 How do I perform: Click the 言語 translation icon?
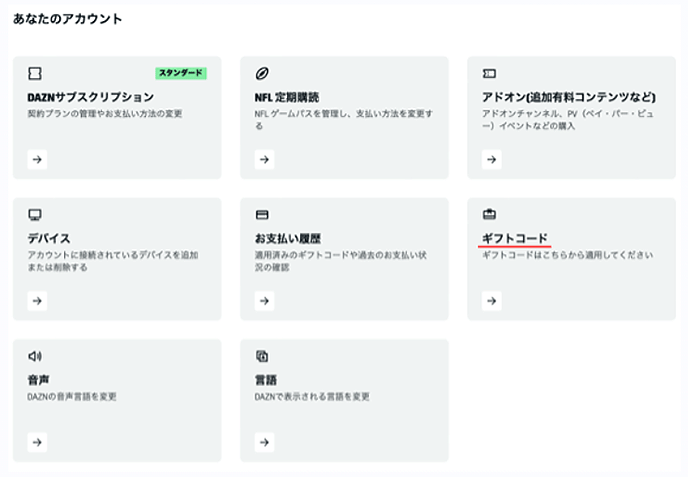[262, 356]
